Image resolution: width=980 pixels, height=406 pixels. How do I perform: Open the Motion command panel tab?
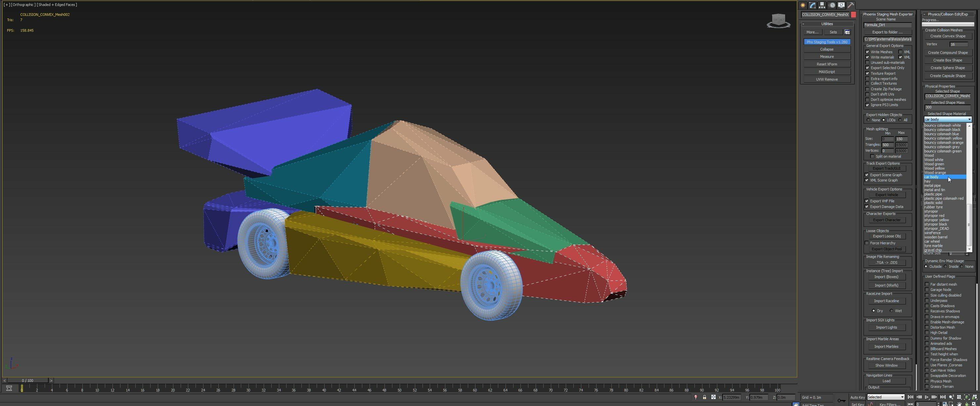pos(832,5)
